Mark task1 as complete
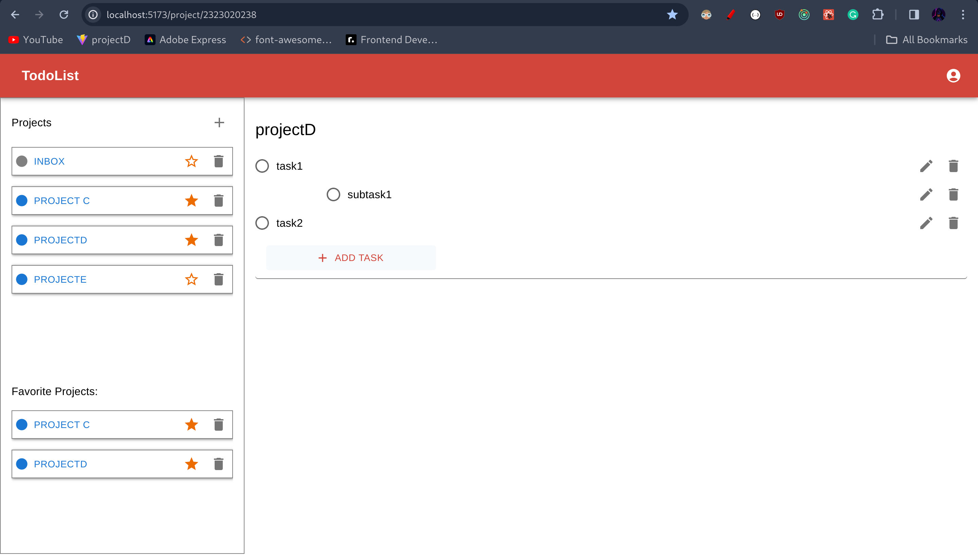Image resolution: width=978 pixels, height=560 pixels. (x=262, y=166)
